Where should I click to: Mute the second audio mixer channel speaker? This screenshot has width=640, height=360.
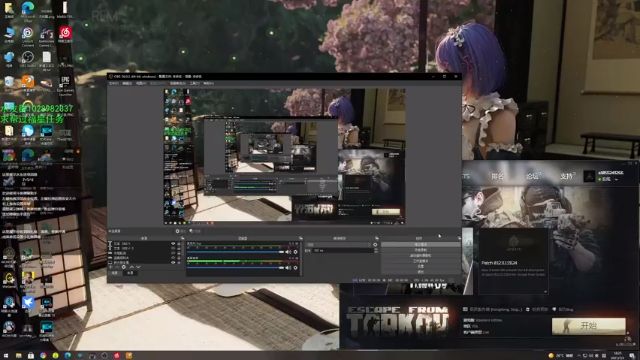click(288, 268)
